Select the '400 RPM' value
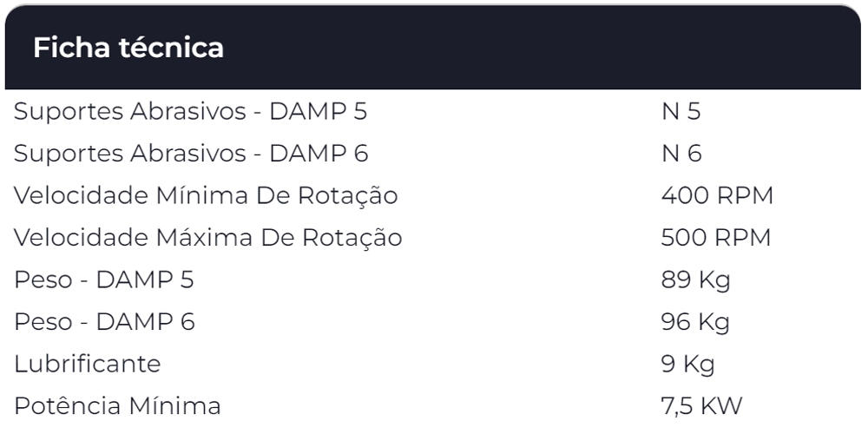The width and height of the screenshot is (868, 434). (716, 196)
